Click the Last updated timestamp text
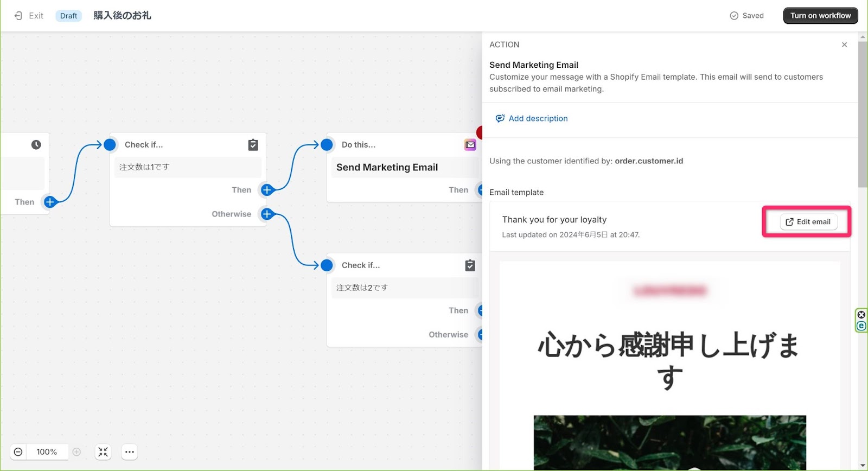Screen dimensions: 868x471 [x=571, y=235]
